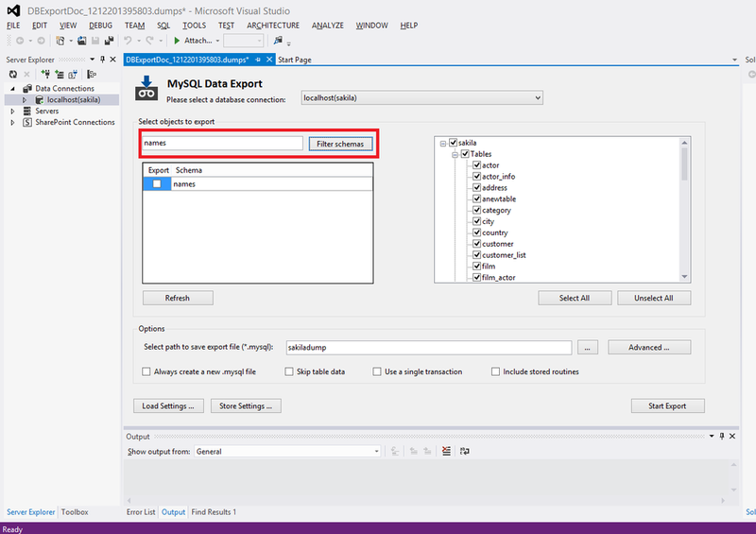This screenshot has width=756, height=534.
Task: Toggle word wrap in Output panel
Action: pyautogui.click(x=464, y=451)
